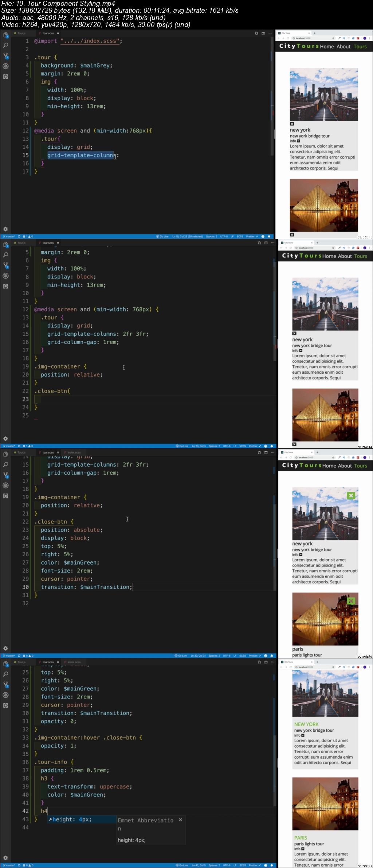Click Home link in browser with green X buttons
This screenshot has width=373, height=868.
click(329, 466)
